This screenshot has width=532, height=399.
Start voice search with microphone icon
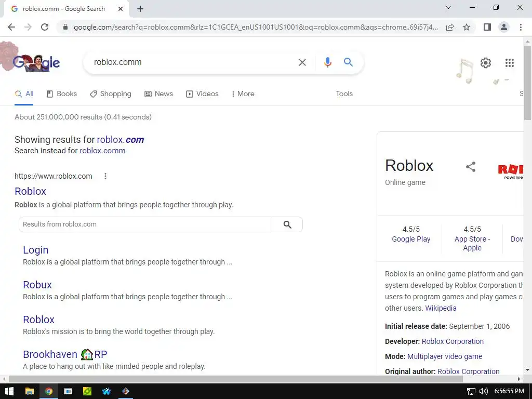pos(327,62)
